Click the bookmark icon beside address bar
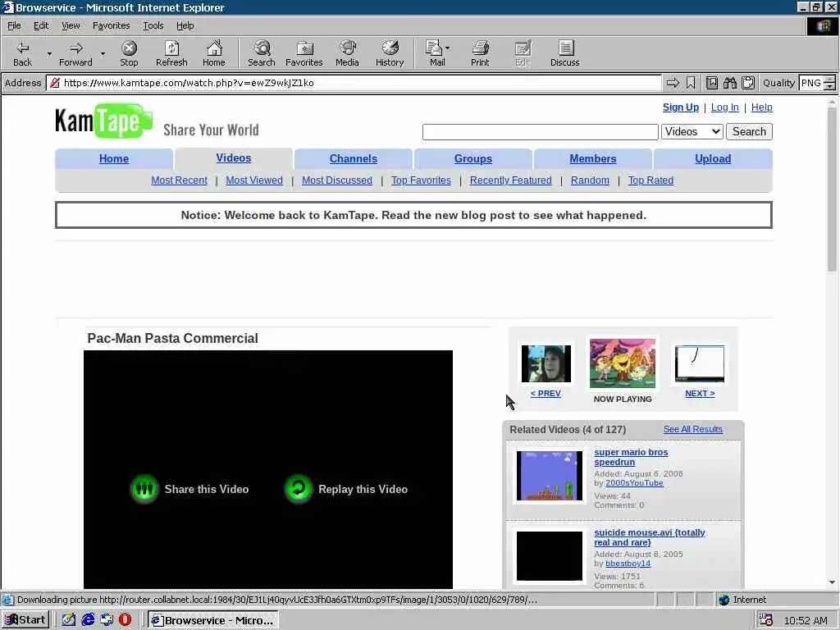The height and width of the screenshot is (630, 840). tap(691, 83)
